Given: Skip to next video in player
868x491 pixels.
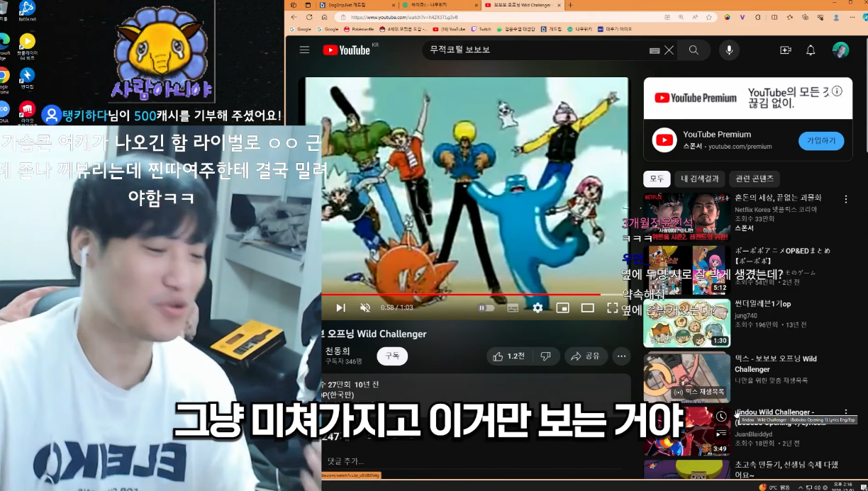Looking at the screenshot, I should point(340,307).
